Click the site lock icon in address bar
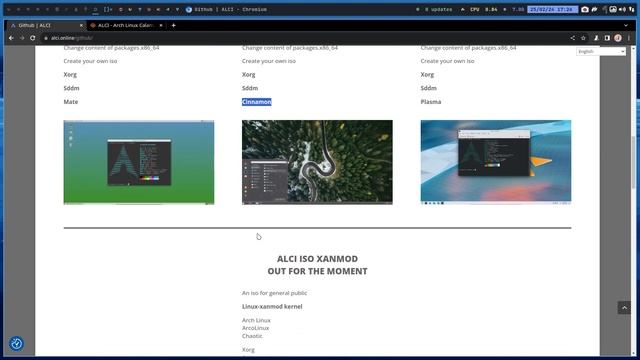 (x=46, y=38)
